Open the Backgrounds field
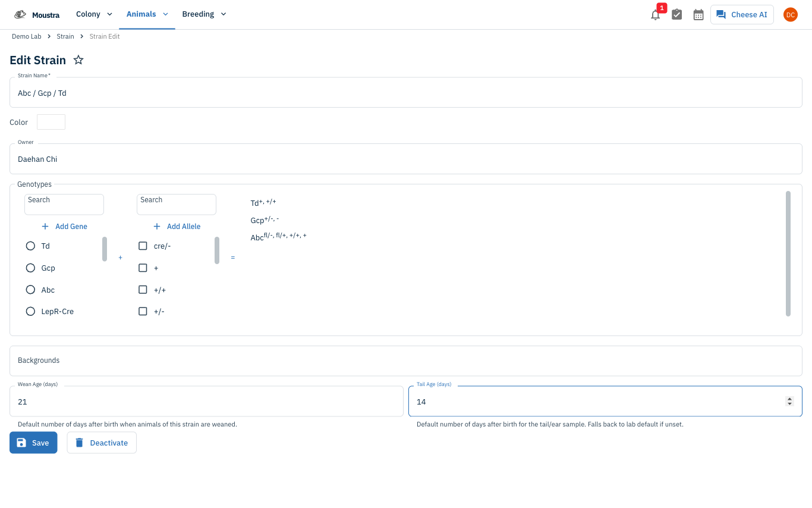 click(406, 360)
